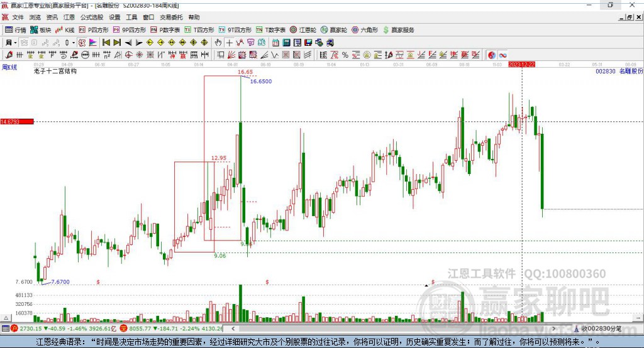Click the 老子十二宫结构 indicator label

(55, 71)
